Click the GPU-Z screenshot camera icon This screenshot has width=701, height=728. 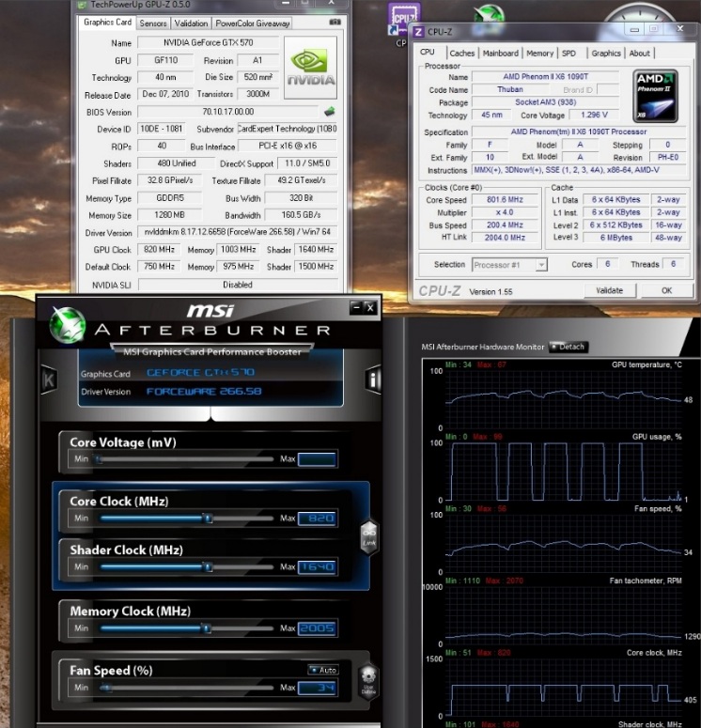point(335,23)
